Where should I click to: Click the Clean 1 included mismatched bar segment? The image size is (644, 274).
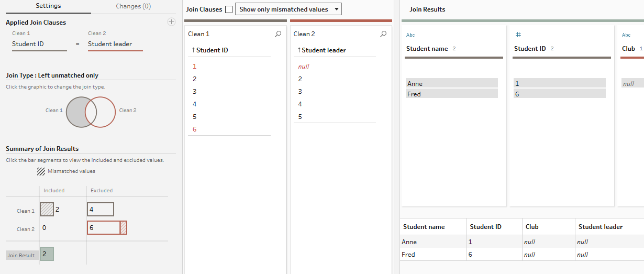click(47, 210)
